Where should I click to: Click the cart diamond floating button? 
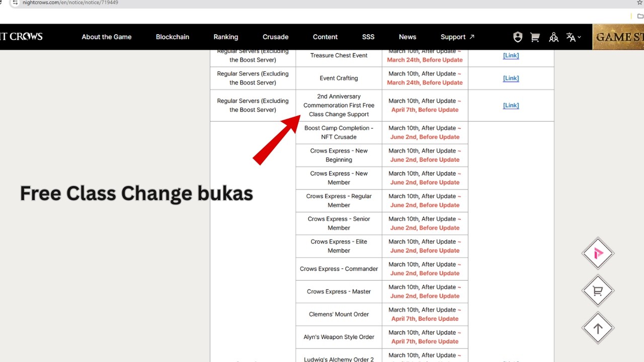click(598, 291)
